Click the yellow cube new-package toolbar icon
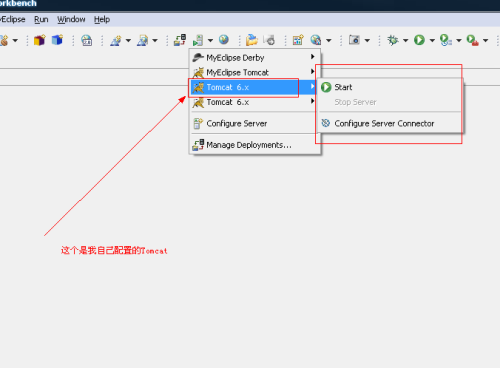The image size is (500, 368). pyautogui.click(x=39, y=40)
